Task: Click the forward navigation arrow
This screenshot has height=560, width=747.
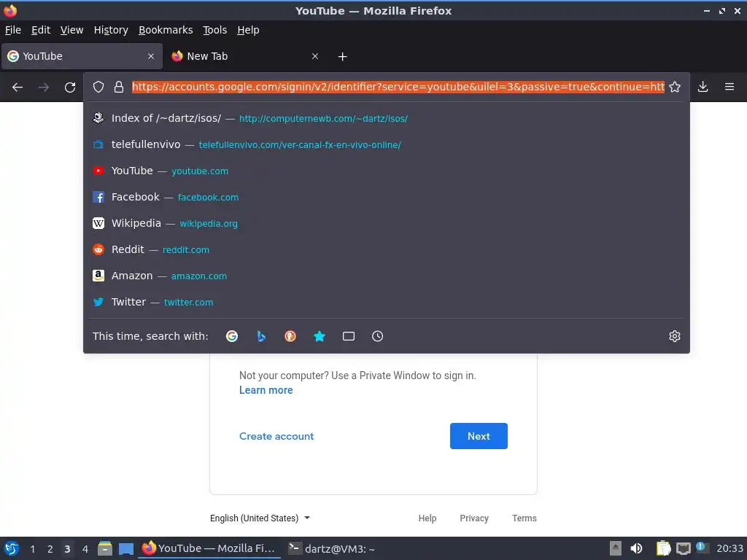Action: tap(44, 87)
